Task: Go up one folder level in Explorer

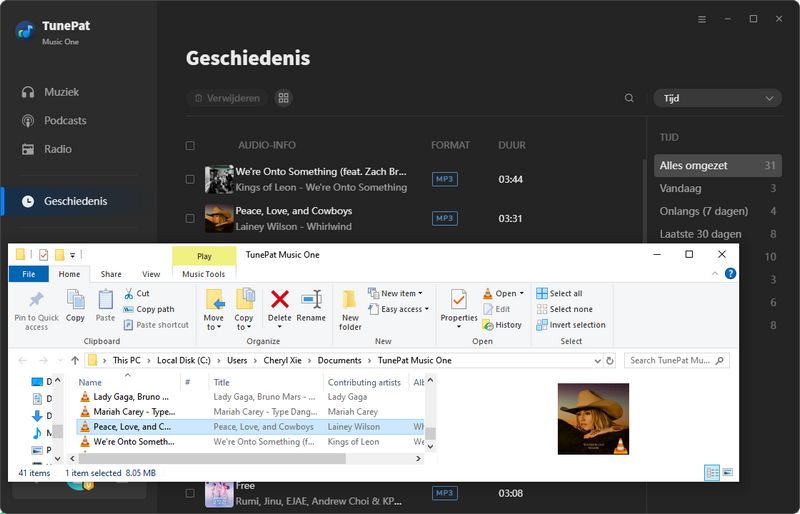Action: [75, 360]
